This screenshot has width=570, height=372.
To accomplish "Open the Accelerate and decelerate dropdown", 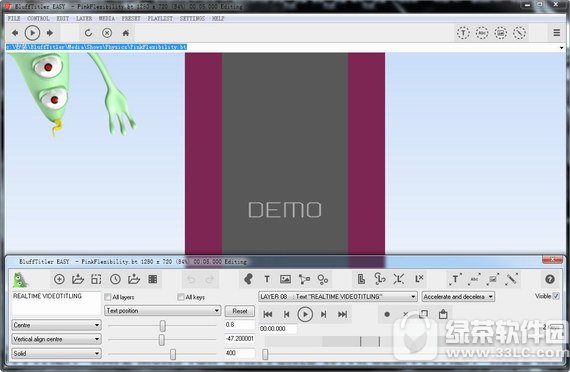I will [458, 297].
